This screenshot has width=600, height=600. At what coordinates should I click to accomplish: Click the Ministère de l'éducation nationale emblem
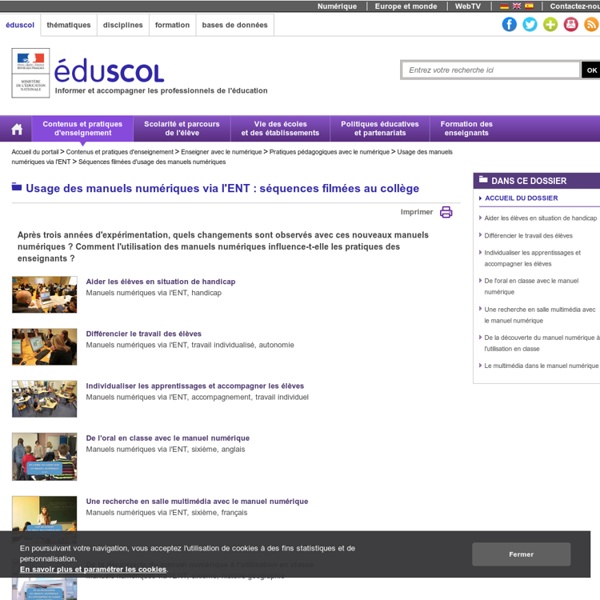point(31,73)
